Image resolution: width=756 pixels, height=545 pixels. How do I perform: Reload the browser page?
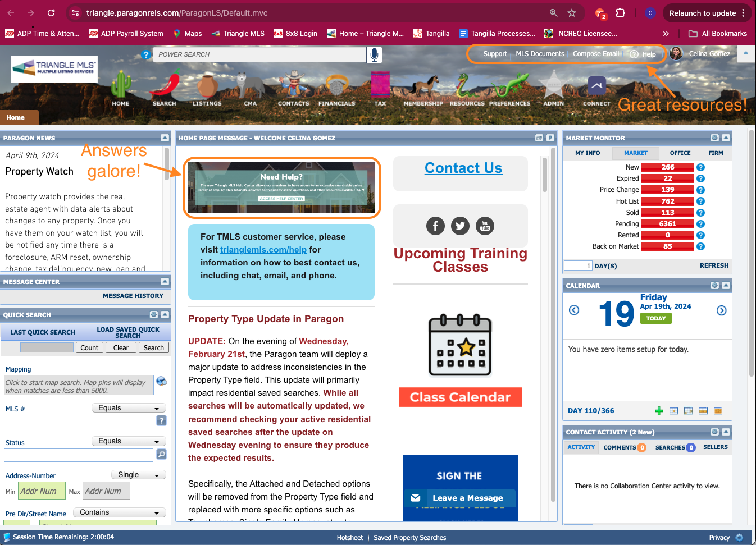51,13
